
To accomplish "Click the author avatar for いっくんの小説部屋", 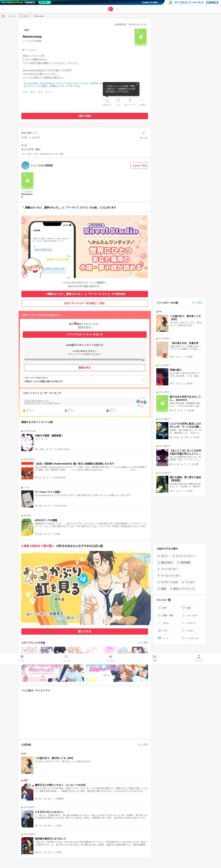I will click(x=25, y=165).
